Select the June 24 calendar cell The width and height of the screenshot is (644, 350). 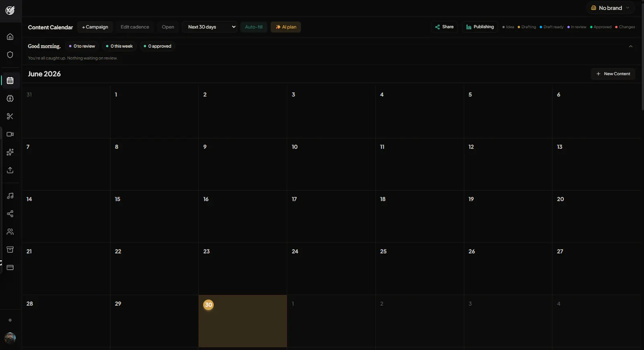point(331,269)
